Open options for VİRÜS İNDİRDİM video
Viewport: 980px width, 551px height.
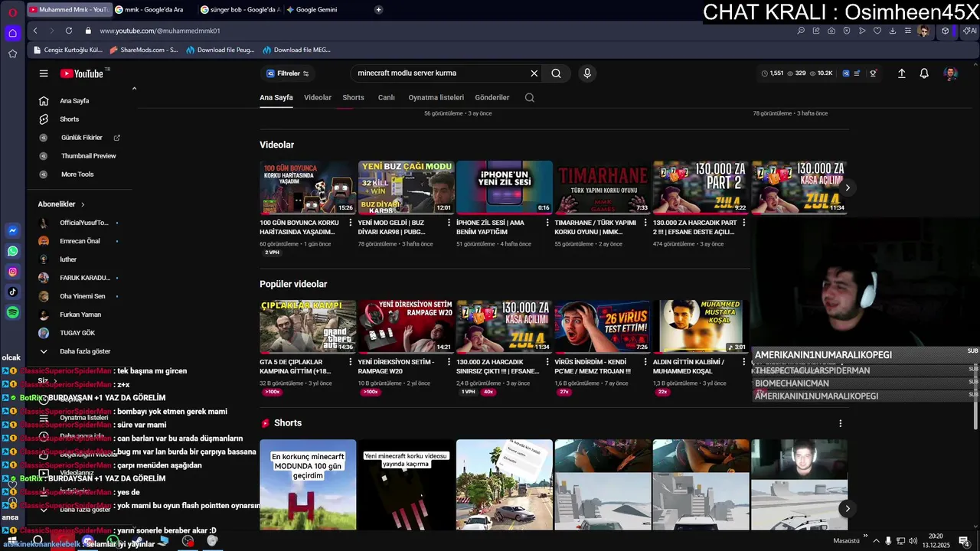click(x=645, y=362)
